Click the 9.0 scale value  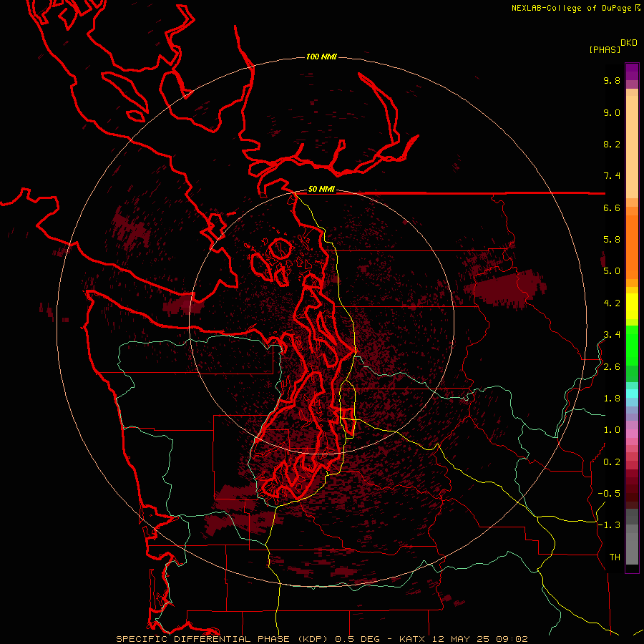[x=612, y=112]
